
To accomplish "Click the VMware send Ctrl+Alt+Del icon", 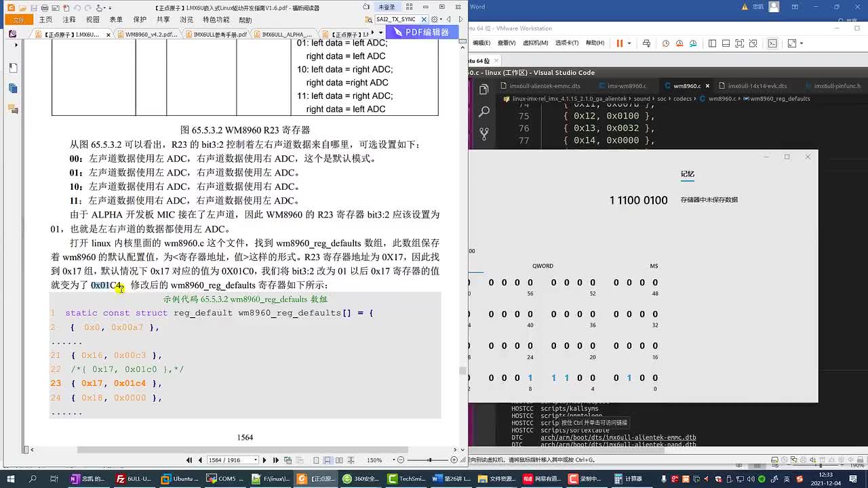I will click(646, 43).
